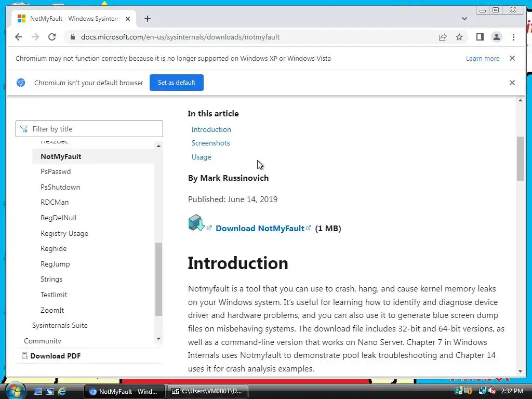The height and width of the screenshot is (399, 532).
Task: Click the Microsoft logo favicon on tab
Action: coord(21,18)
